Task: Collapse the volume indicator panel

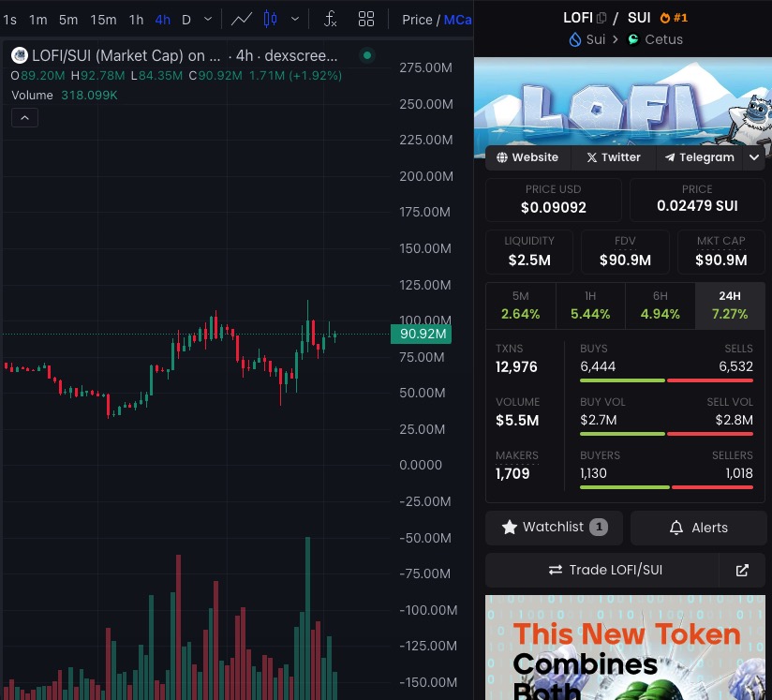Action: point(23,117)
